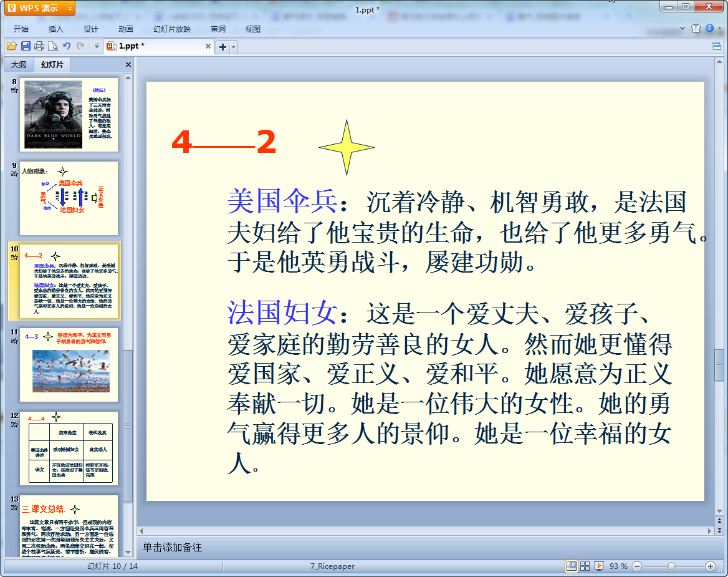Click the Redo arrow icon

tap(80, 46)
